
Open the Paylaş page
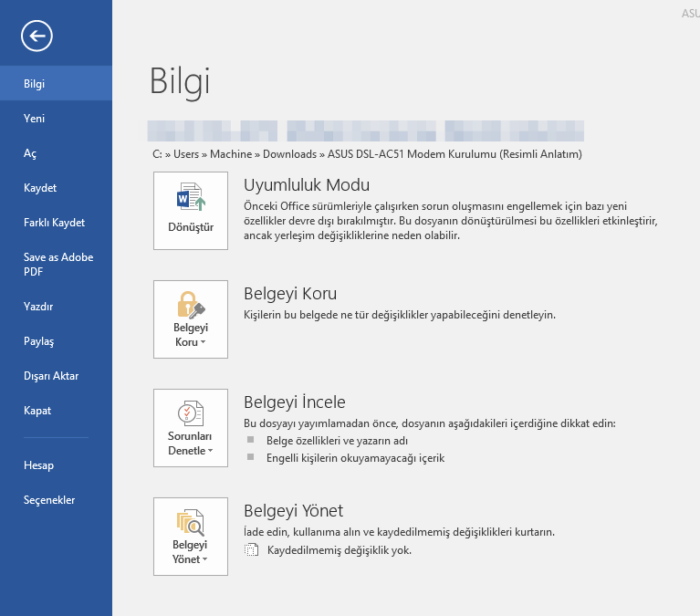pos(56,341)
